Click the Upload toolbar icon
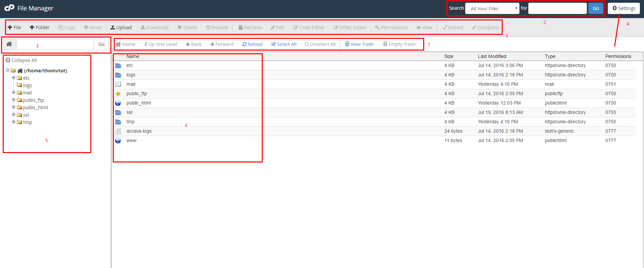The image size is (644, 268). [x=113, y=27]
